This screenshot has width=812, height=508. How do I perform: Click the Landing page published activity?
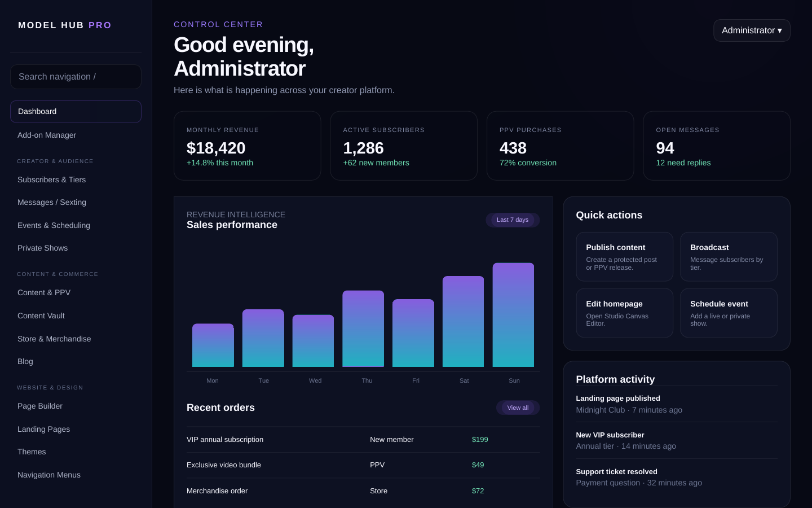point(677,404)
